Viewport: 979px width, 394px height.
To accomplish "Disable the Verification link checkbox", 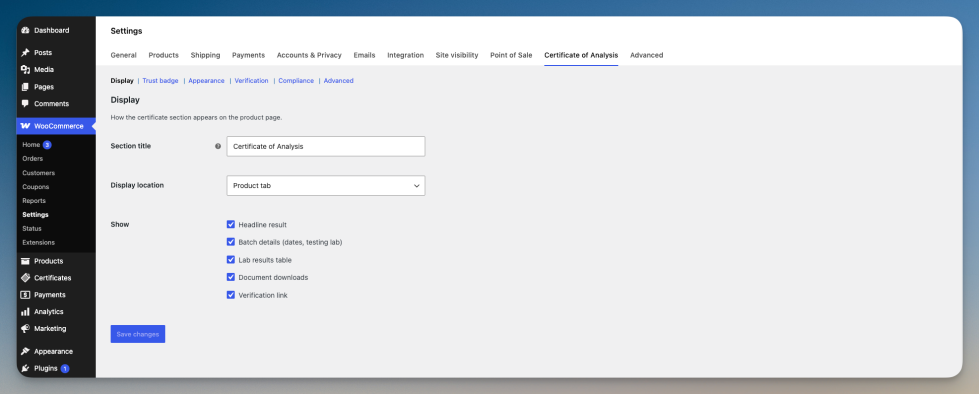I will pyautogui.click(x=231, y=295).
